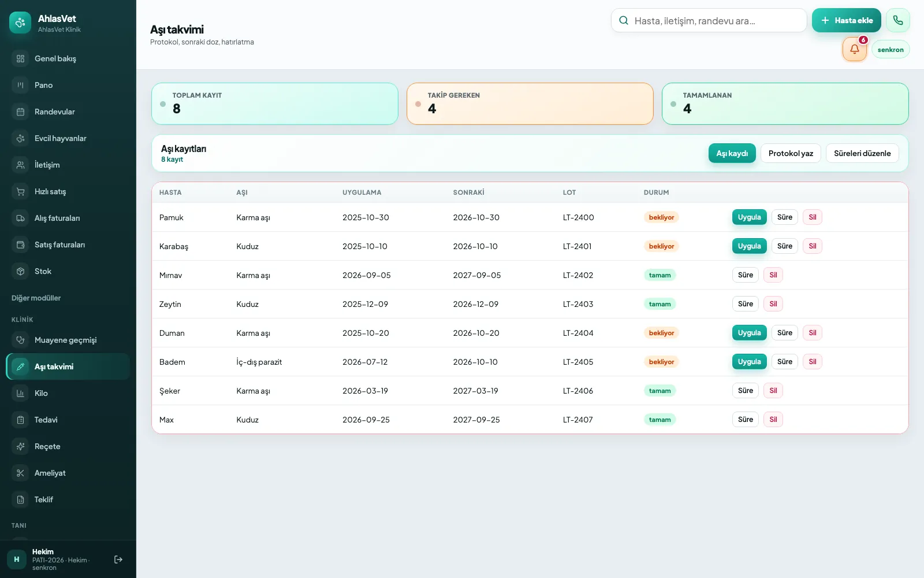Click Süre in the Karabaş row
This screenshot has width=924, height=578.
coord(785,246)
